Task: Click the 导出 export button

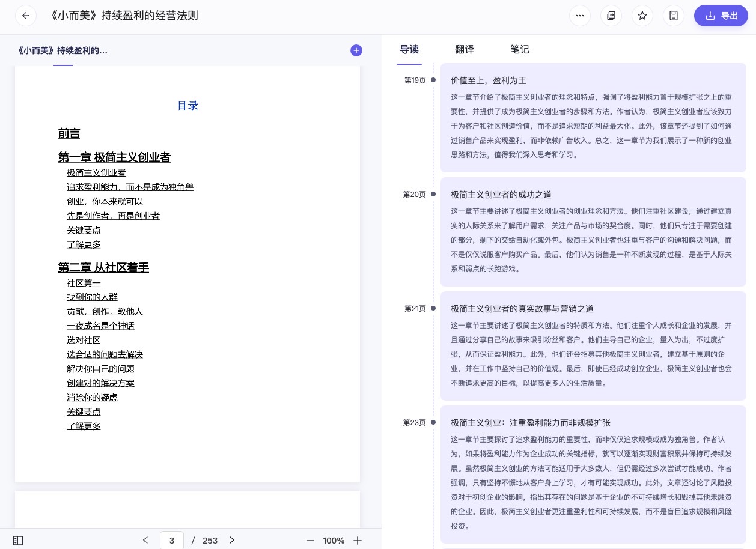Action: pyautogui.click(x=721, y=16)
